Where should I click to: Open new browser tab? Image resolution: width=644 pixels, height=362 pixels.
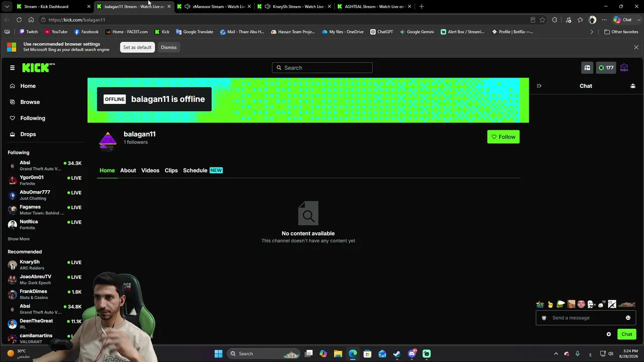tap(422, 7)
